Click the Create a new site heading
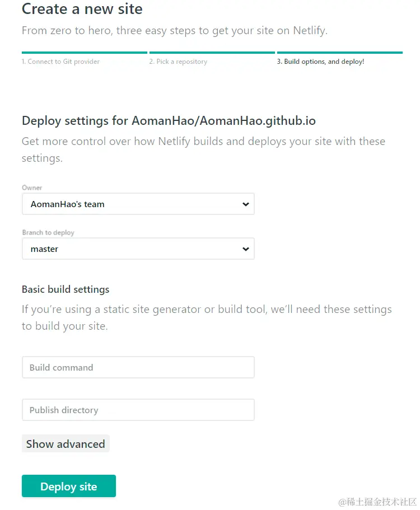The width and height of the screenshot is (420, 510). pyautogui.click(x=82, y=9)
